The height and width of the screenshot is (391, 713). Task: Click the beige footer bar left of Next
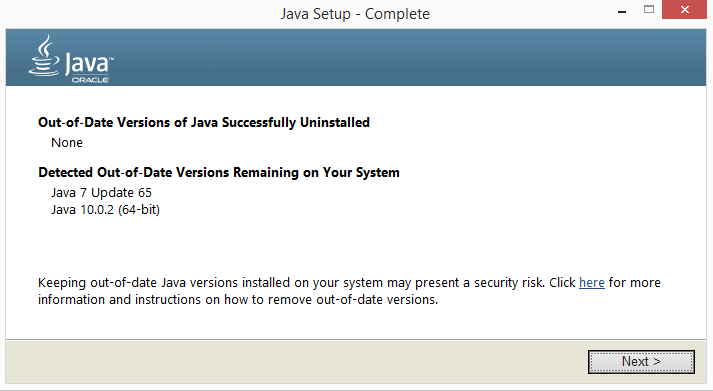click(x=296, y=362)
